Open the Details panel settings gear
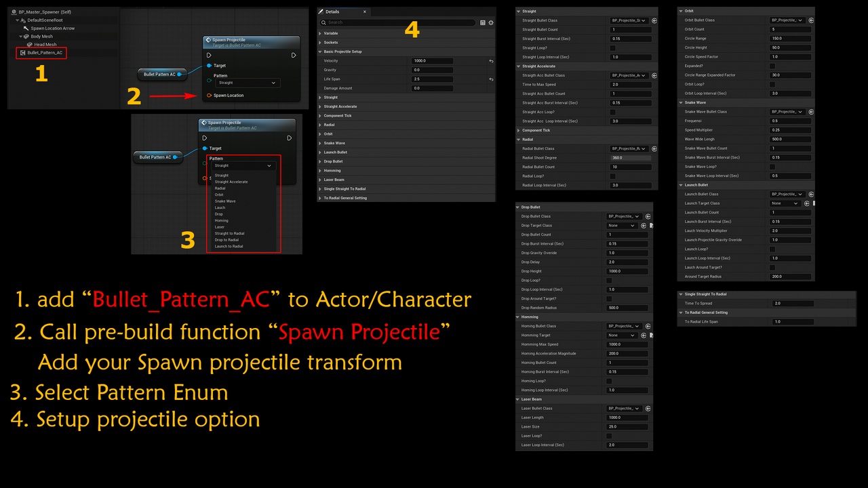 coord(491,22)
